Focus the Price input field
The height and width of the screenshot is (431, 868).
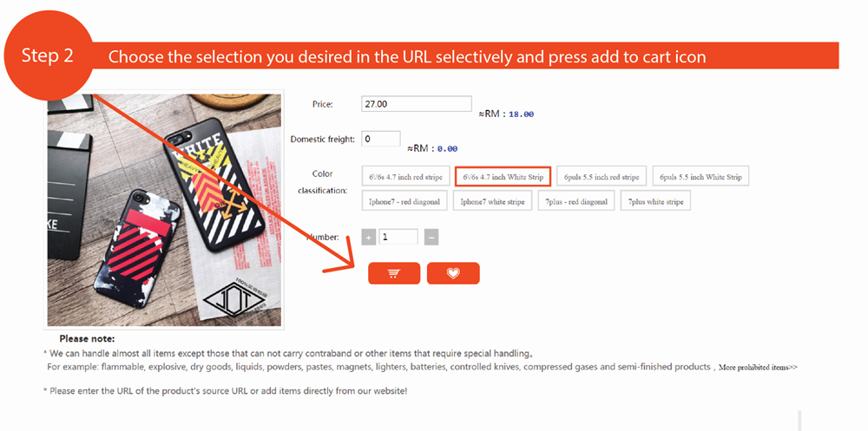pyautogui.click(x=417, y=104)
